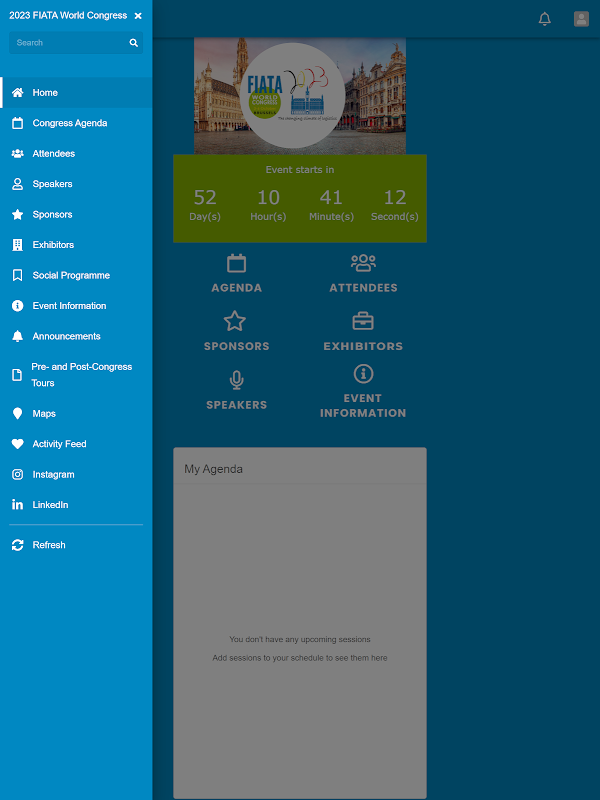The height and width of the screenshot is (800, 600).
Task: Open Attendees menu label
Action: point(54,154)
